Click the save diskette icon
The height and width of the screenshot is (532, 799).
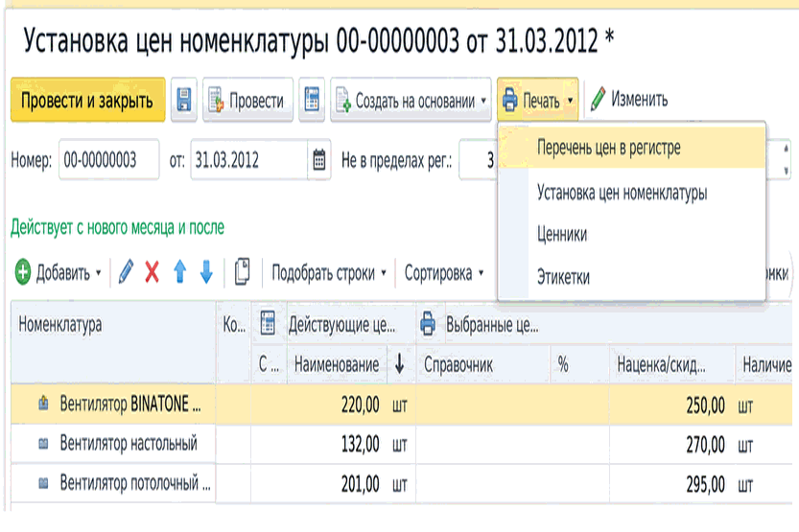coord(183,100)
